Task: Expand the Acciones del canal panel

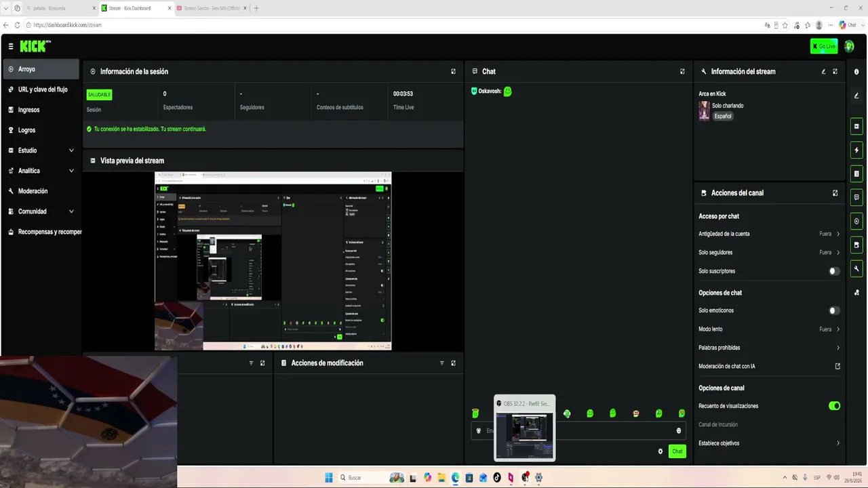Action: pos(835,193)
